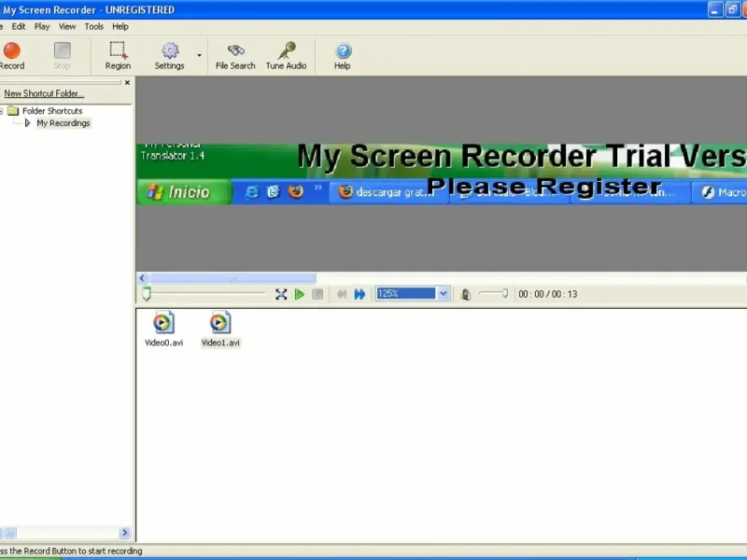Click the playback seek slider thumb
The image size is (747, 560).
[x=147, y=294]
